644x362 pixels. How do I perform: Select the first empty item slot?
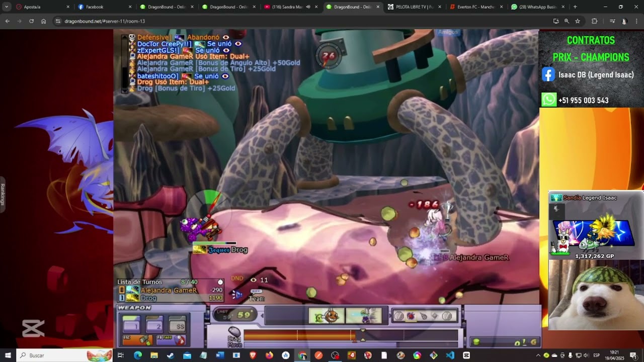click(x=399, y=316)
